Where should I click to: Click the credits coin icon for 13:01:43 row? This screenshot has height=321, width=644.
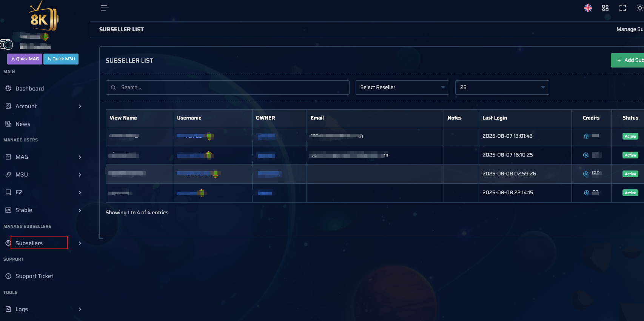pyautogui.click(x=586, y=136)
